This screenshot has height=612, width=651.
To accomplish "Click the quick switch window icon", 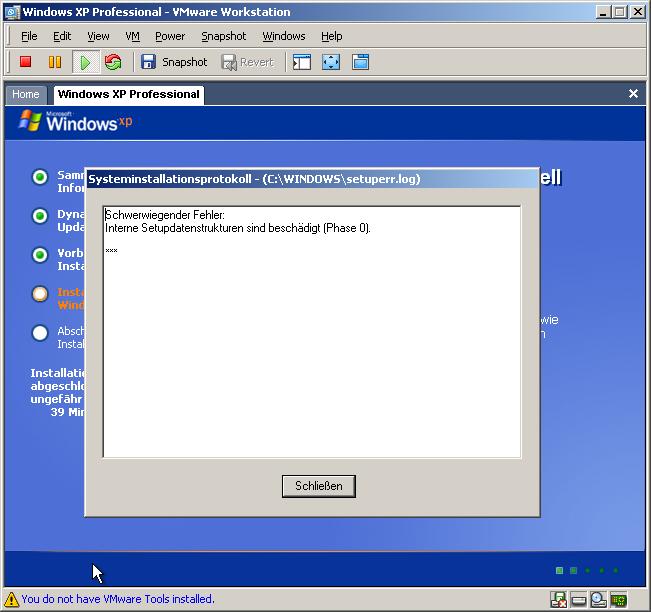I will (x=360, y=62).
